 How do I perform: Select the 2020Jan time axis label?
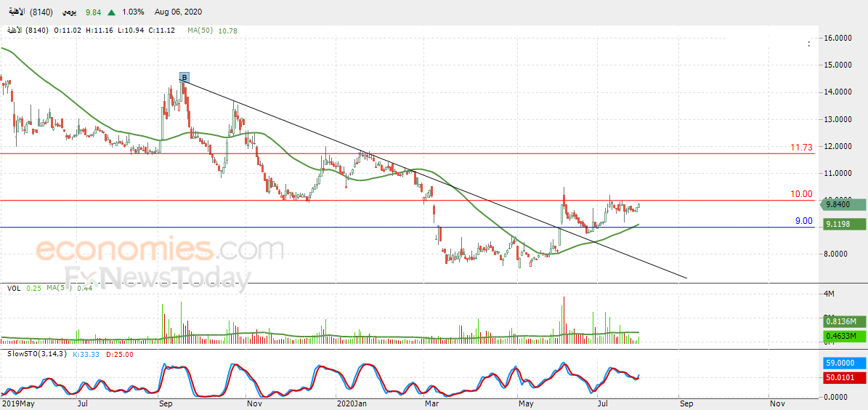[x=351, y=404]
